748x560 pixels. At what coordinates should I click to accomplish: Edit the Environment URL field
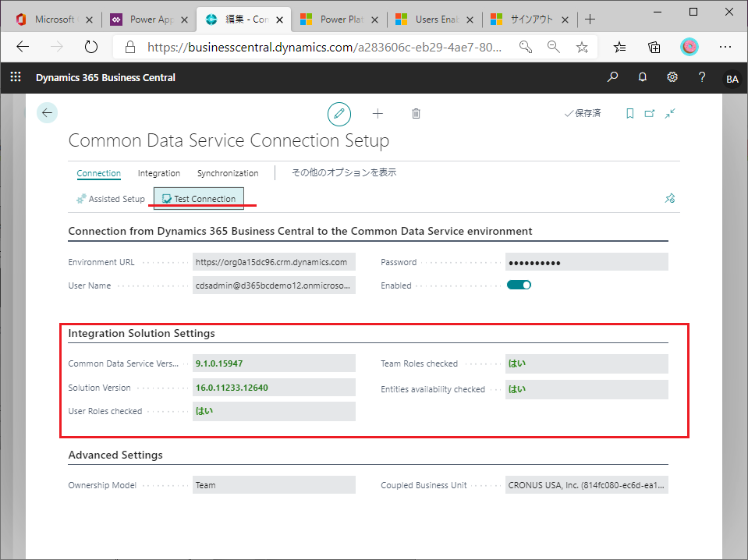coord(274,262)
